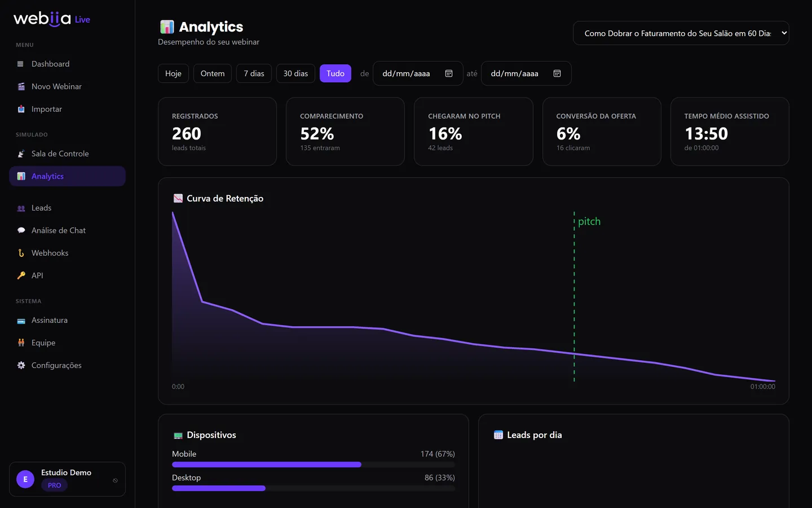
Task: Click the 'de' start date input
Action: pyautogui.click(x=418, y=73)
